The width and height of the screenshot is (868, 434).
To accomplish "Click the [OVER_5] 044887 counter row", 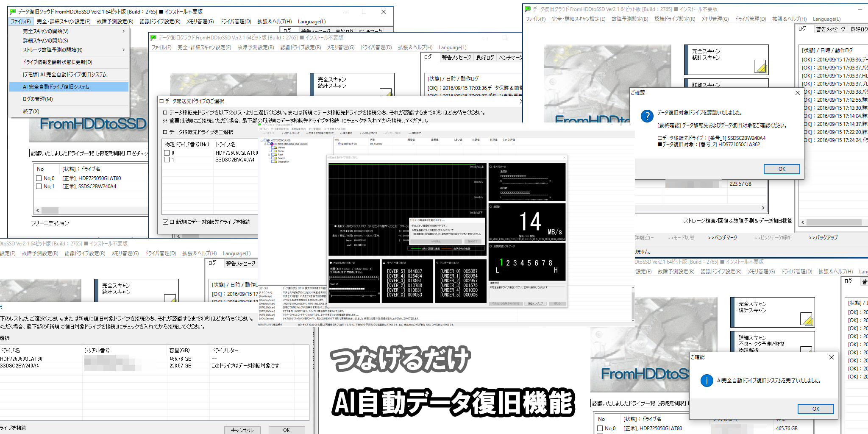I will coord(404,271).
